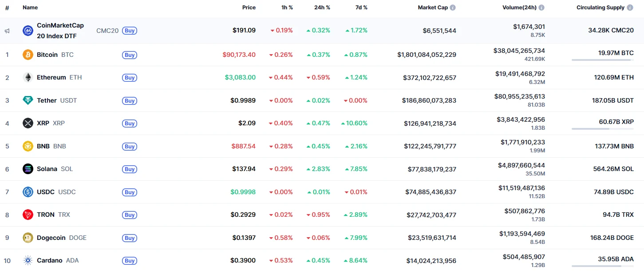Click the Bitcoin coin logo icon

pos(28,55)
